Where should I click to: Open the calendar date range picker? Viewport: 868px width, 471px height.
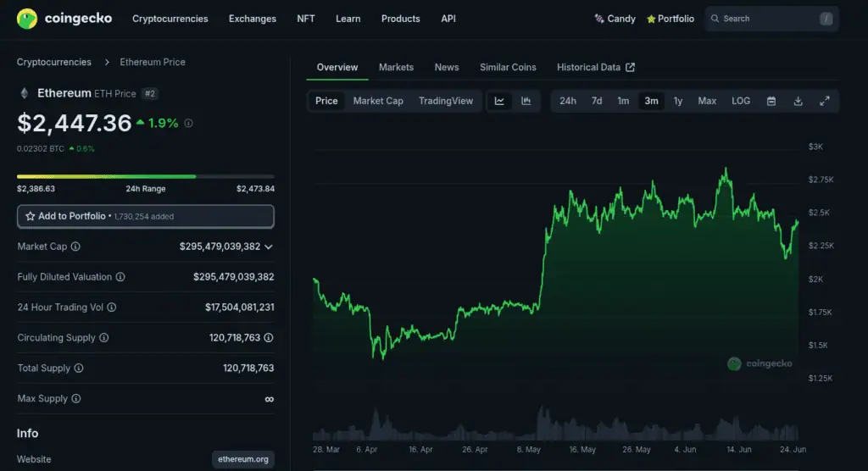click(x=771, y=101)
